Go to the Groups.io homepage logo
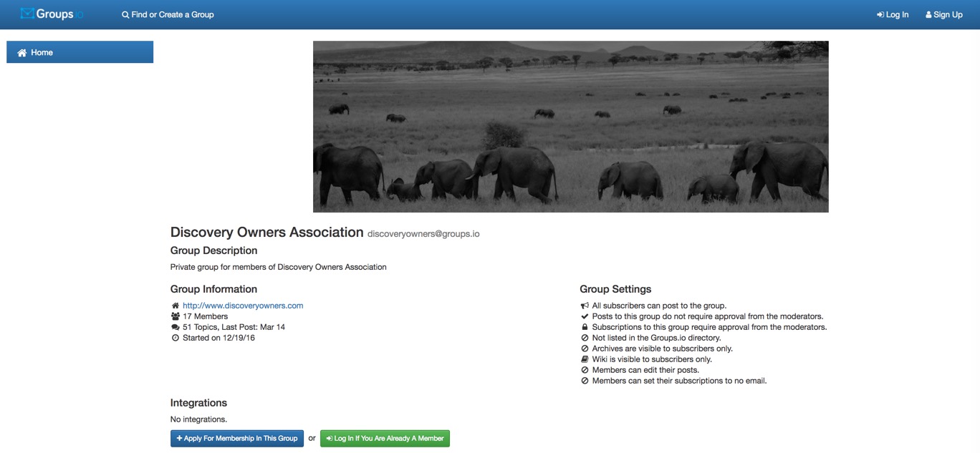Viewport: 980px width, 453px height. [52, 14]
